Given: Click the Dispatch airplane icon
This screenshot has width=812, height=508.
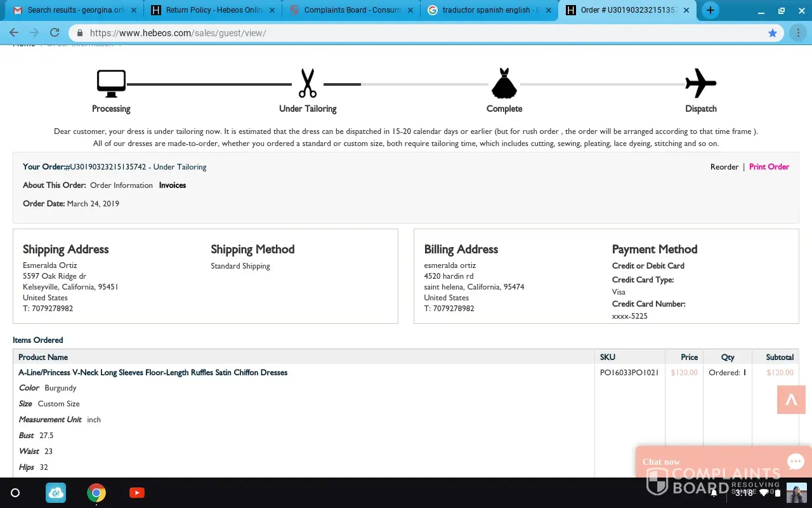Looking at the screenshot, I should coord(701,83).
